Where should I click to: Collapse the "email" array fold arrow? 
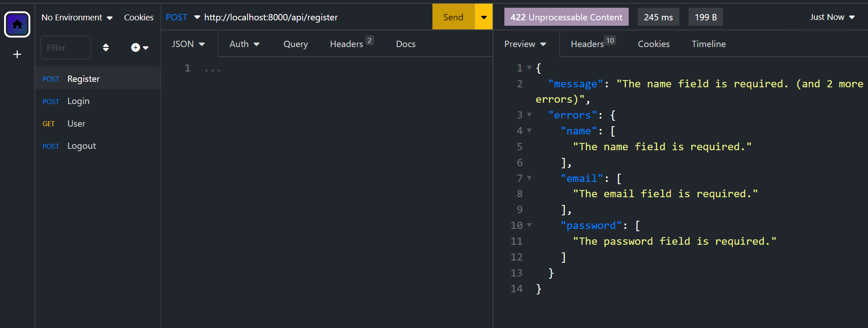[529, 178]
